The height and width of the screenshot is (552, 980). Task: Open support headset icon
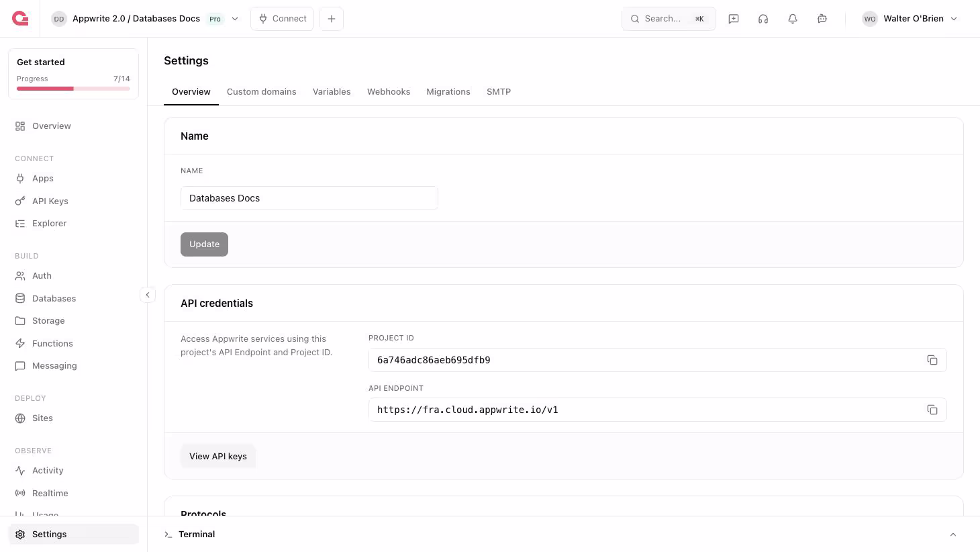click(x=763, y=19)
